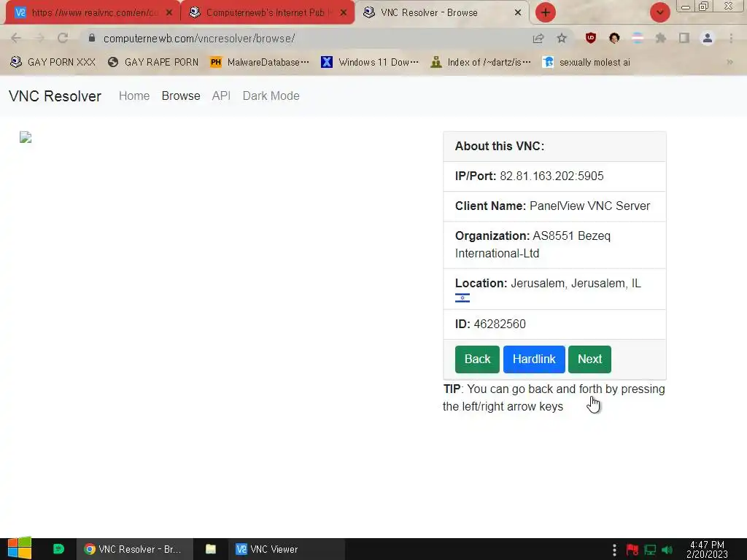Open the uBlock Origin extension icon
This screenshot has width=747, height=560.
pyautogui.click(x=591, y=38)
